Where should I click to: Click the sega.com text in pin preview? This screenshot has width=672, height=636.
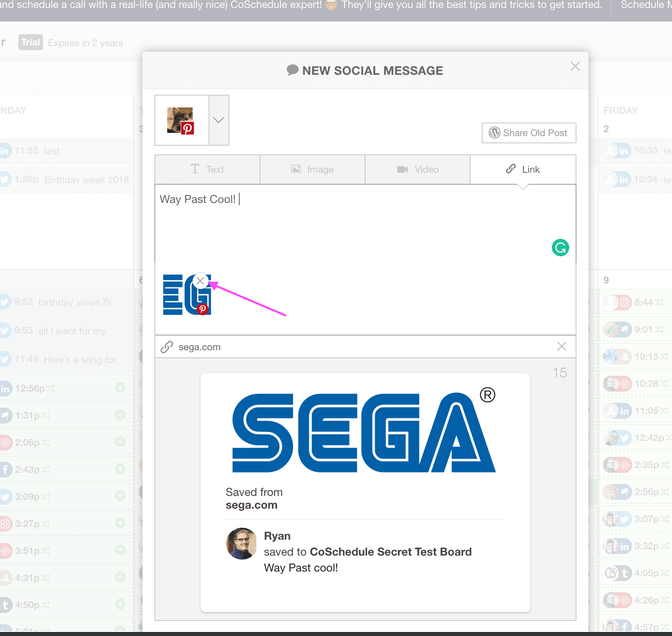point(252,505)
